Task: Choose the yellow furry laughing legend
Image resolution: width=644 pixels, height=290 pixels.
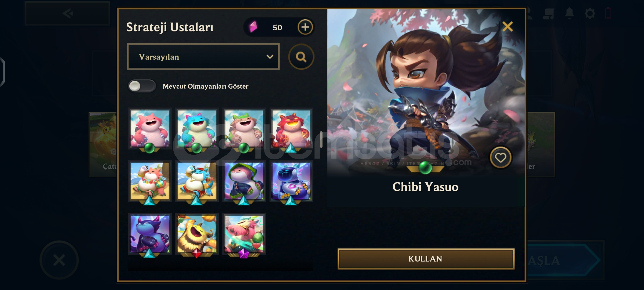Action: click(197, 234)
